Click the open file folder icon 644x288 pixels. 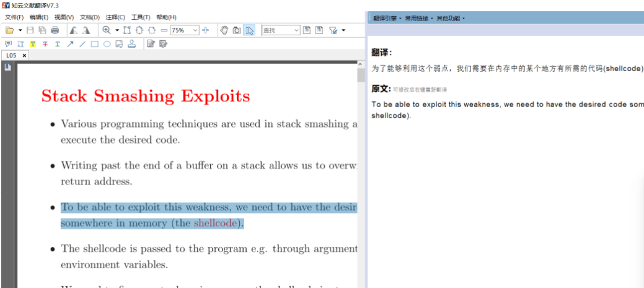9,30
